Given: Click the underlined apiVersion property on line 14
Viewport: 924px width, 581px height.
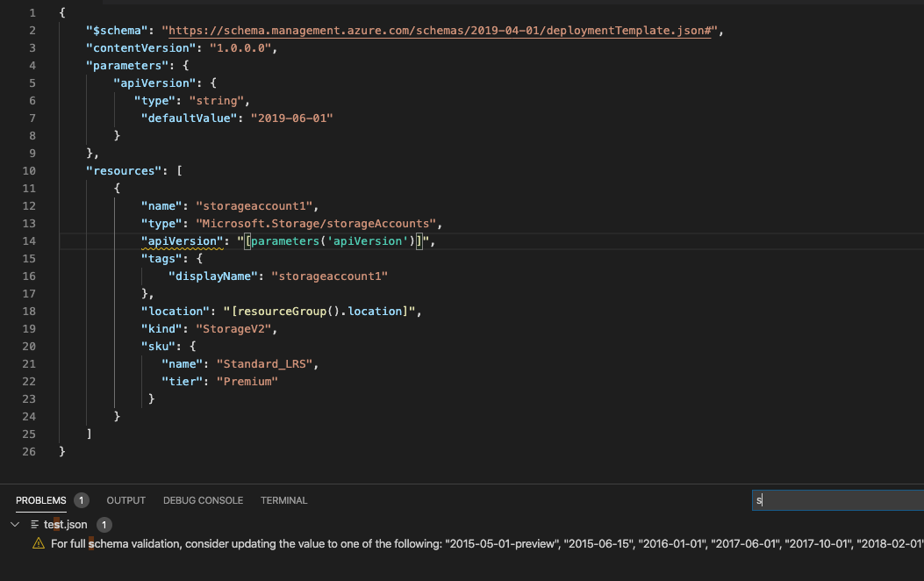Looking at the screenshot, I should 180,240.
